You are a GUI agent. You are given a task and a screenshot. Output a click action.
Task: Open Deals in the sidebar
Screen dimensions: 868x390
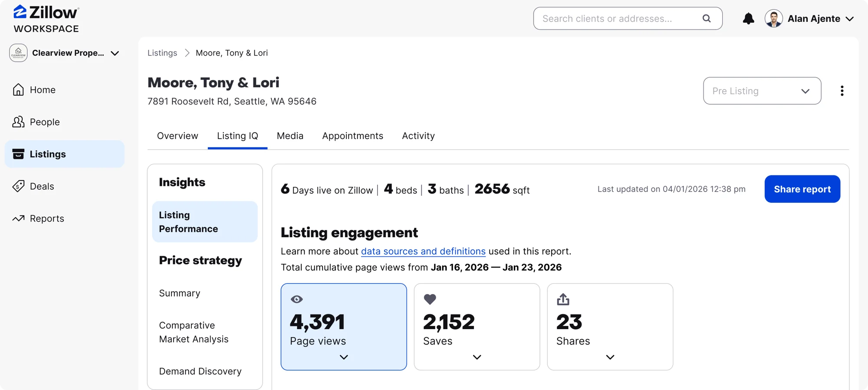[64, 186]
